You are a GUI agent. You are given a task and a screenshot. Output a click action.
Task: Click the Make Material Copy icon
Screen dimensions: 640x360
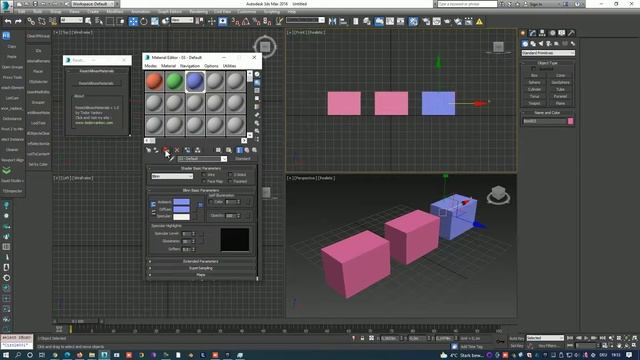point(187,150)
